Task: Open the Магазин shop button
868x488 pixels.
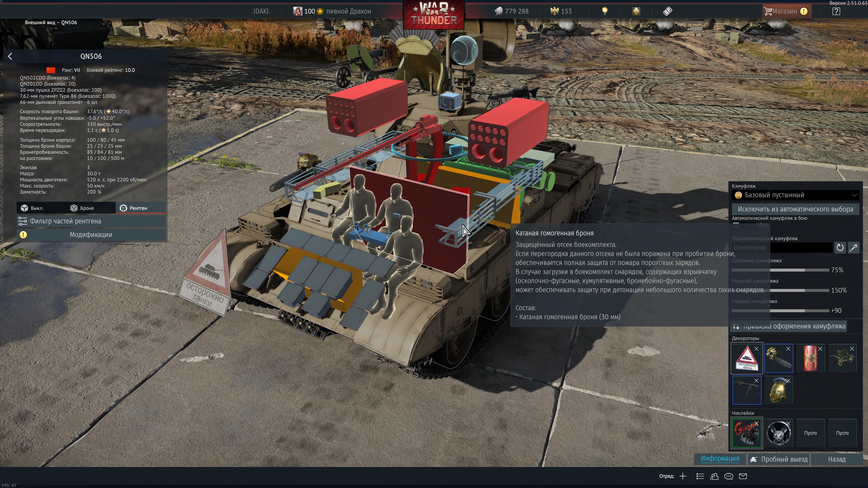Action: tap(785, 11)
